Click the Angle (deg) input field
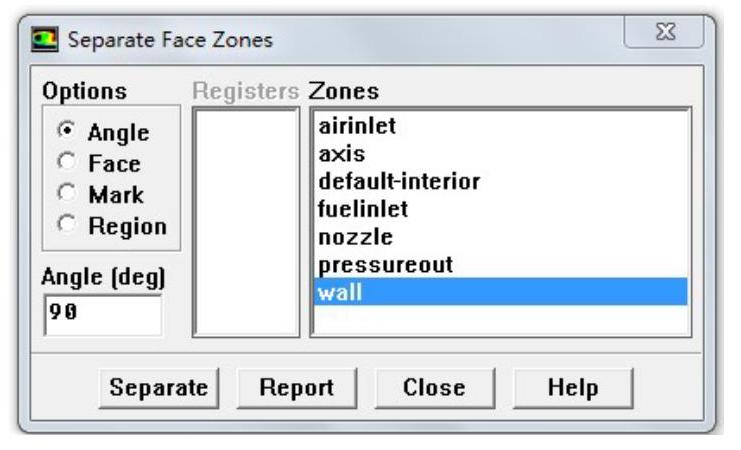The height and width of the screenshot is (450, 741). 101,315
